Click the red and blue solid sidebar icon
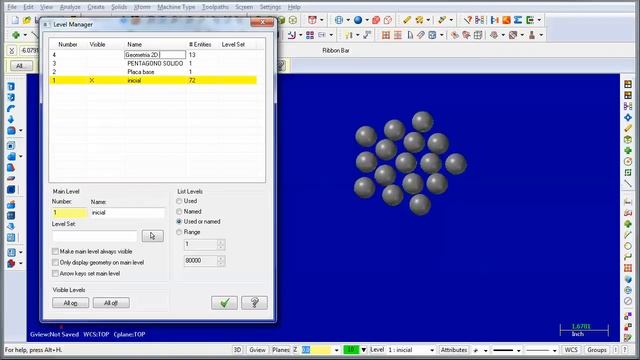The width and height of the screenshot is (640, 360). [11, 263]
